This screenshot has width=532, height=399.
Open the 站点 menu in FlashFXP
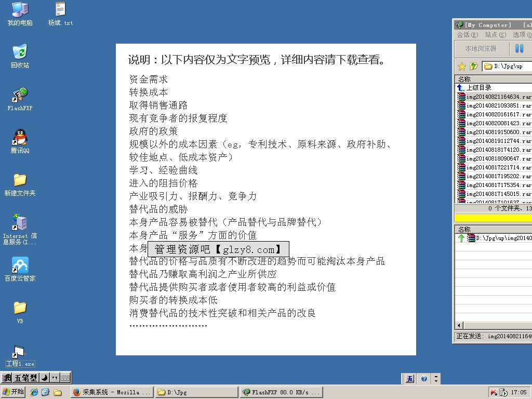pos(495,35)
